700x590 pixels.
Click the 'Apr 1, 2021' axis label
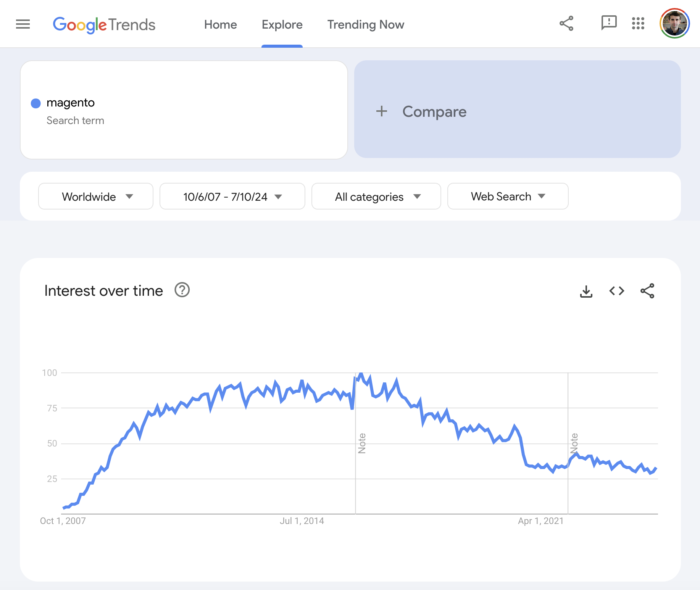[x=541, y=521]
